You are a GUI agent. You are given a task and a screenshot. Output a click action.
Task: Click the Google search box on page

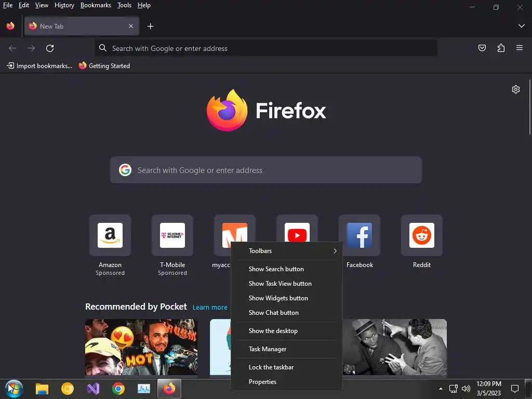pos(265,170)
